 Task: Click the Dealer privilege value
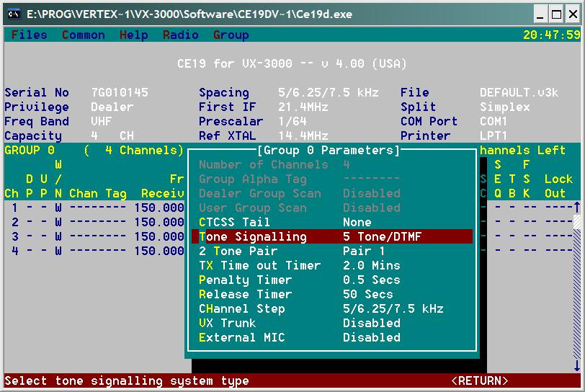pyautogui.click(x=112, y=107)
